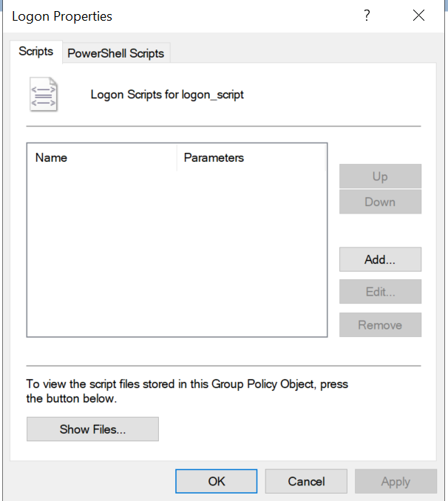Viewport: 448px width, 501px height.
Task: Click inside the empty scripts list area
Action: click(x=176, y=251)
